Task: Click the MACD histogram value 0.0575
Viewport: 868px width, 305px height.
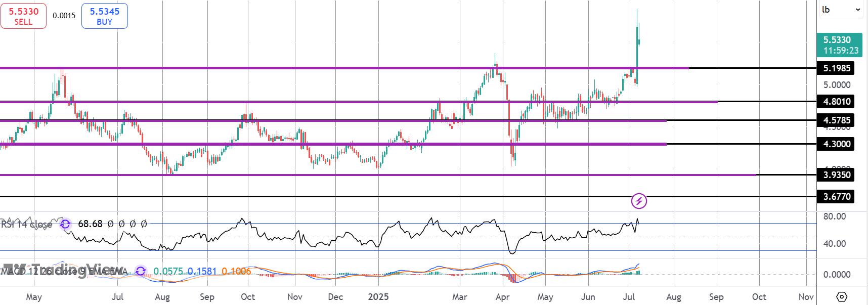Action: [169, 272]
